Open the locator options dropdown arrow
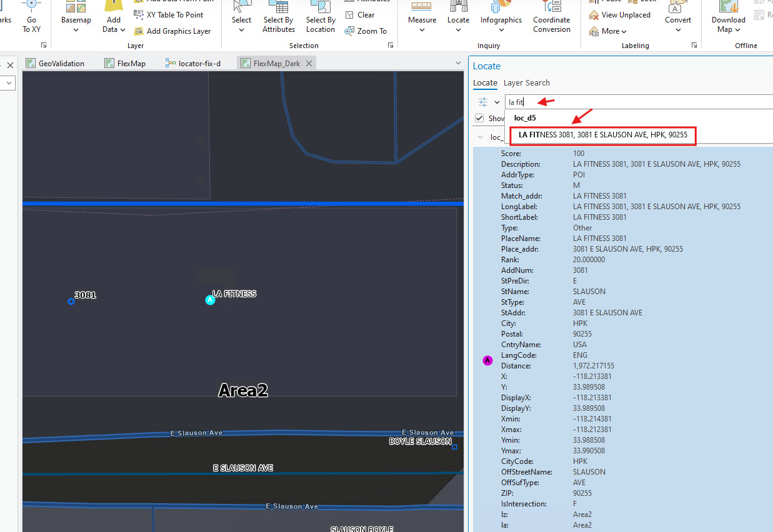Image resolution: width=773 pixels, height=532 pixels. point(497,102)
